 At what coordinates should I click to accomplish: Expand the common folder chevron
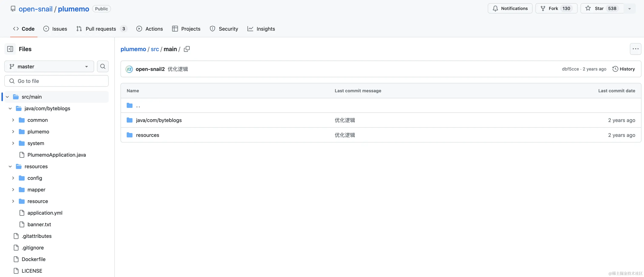pos(13,120)
